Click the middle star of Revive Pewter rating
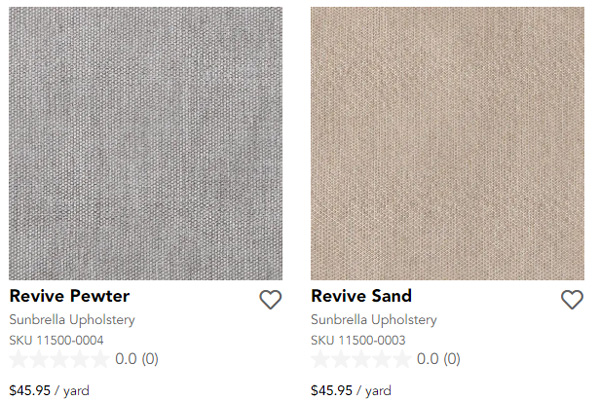 [59, 359]
